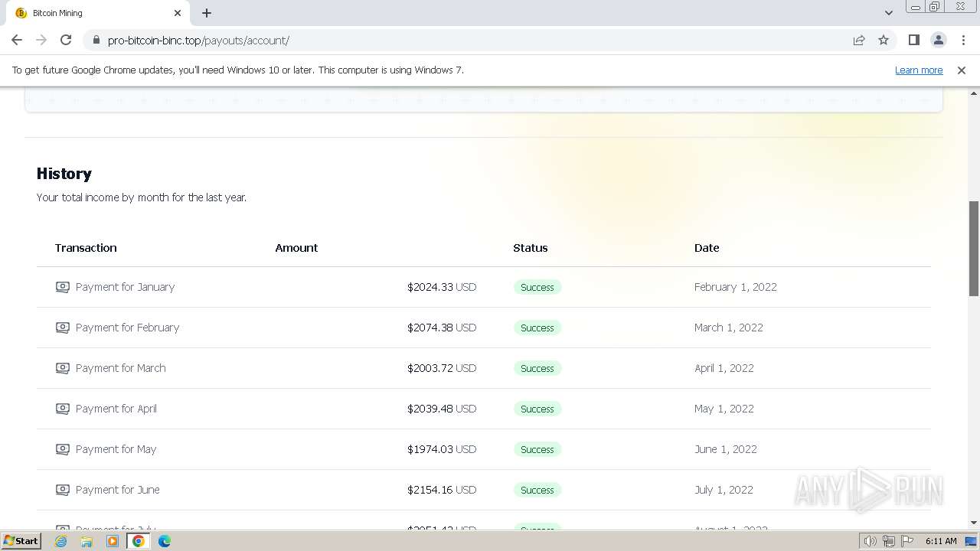Click the $2074.38 USD amount
This screenshot has width=980, height=551.
point(442,328)
